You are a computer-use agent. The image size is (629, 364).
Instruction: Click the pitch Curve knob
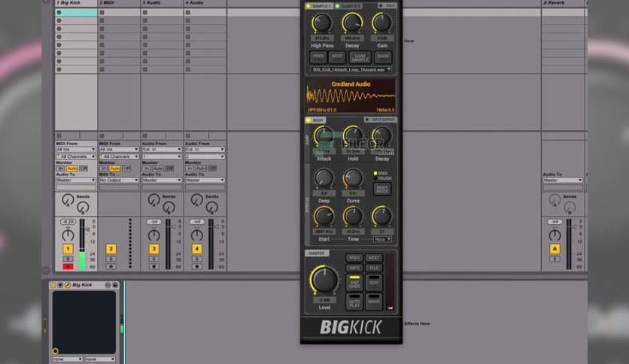click(x=353, y=177)
